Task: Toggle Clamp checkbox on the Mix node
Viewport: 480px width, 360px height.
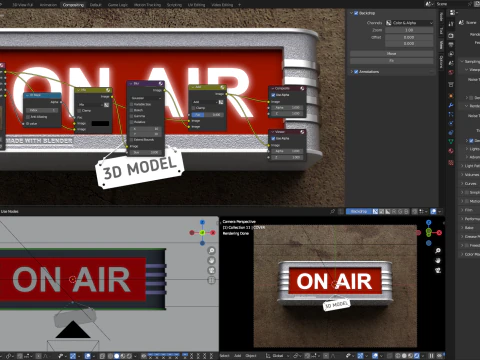Action: (79, 111)
